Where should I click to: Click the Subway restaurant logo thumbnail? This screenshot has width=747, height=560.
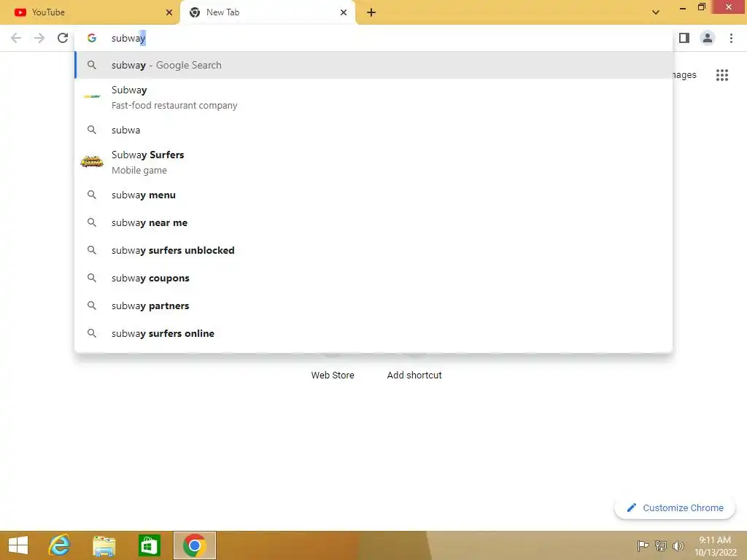click(x=92, y=97)
